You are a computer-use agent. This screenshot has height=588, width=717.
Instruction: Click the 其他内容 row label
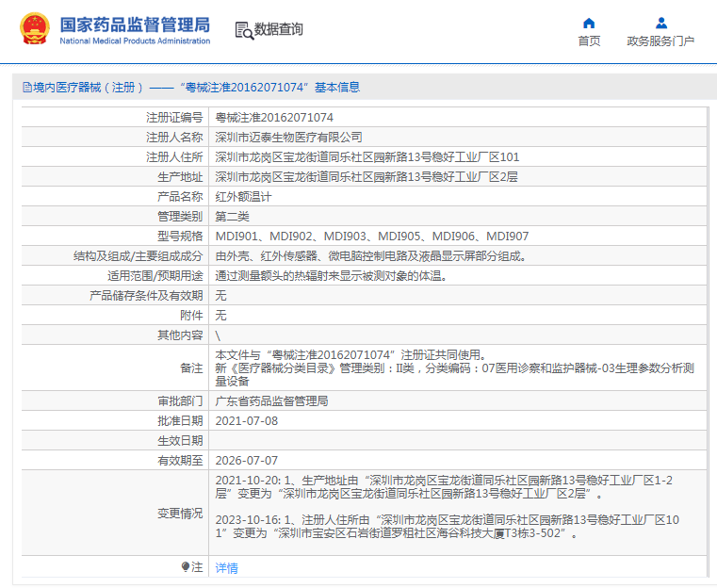coord(180,335)
